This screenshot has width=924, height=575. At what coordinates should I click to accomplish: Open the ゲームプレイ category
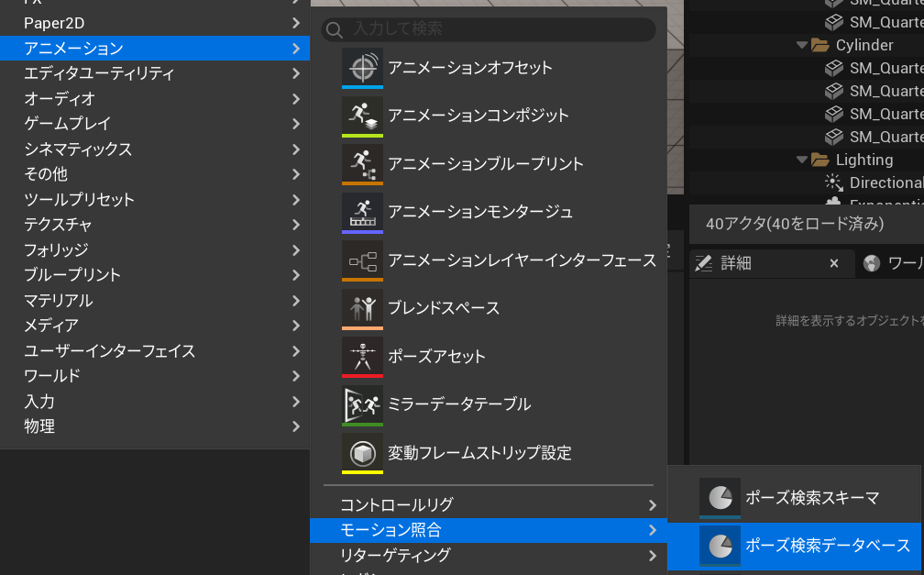pos(154,124)
